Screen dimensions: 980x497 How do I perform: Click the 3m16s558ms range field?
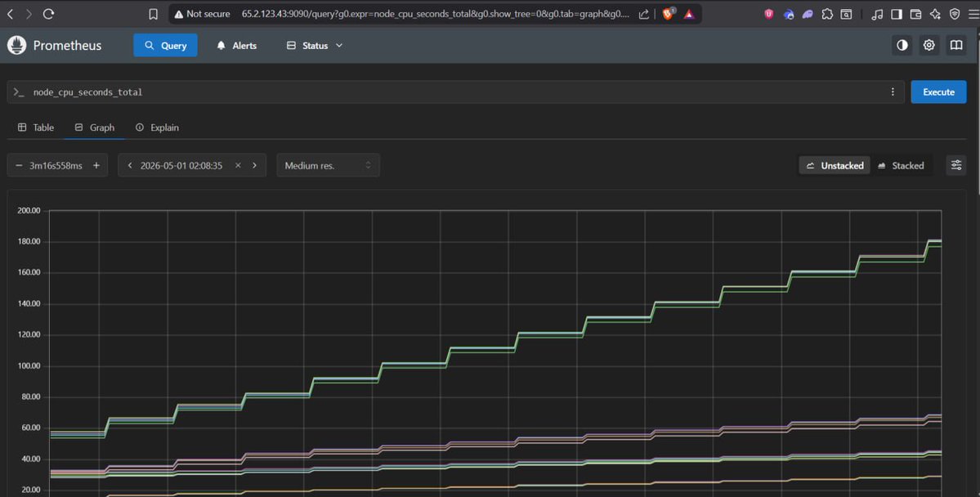coord(56,166)
